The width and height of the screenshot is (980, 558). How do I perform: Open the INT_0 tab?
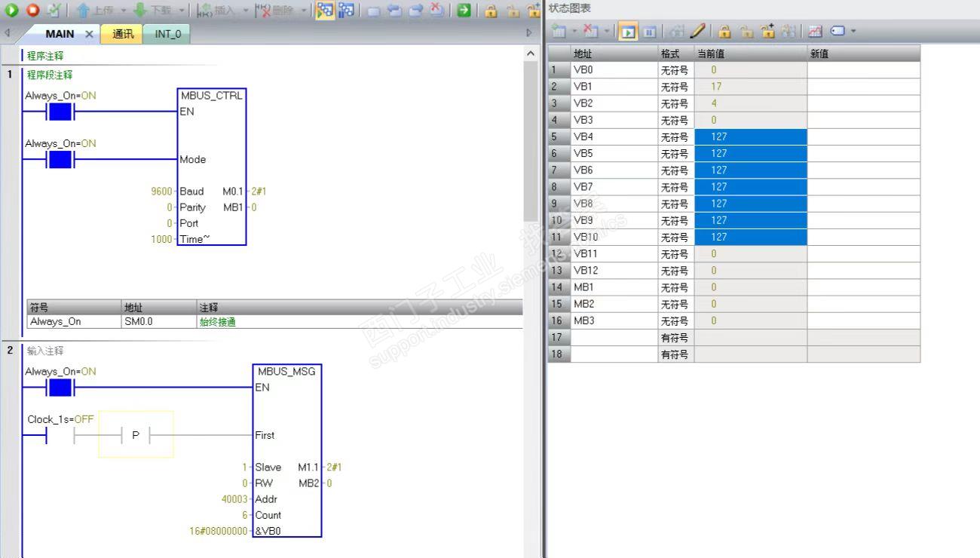pyautogui.click(x=167, y=34)
